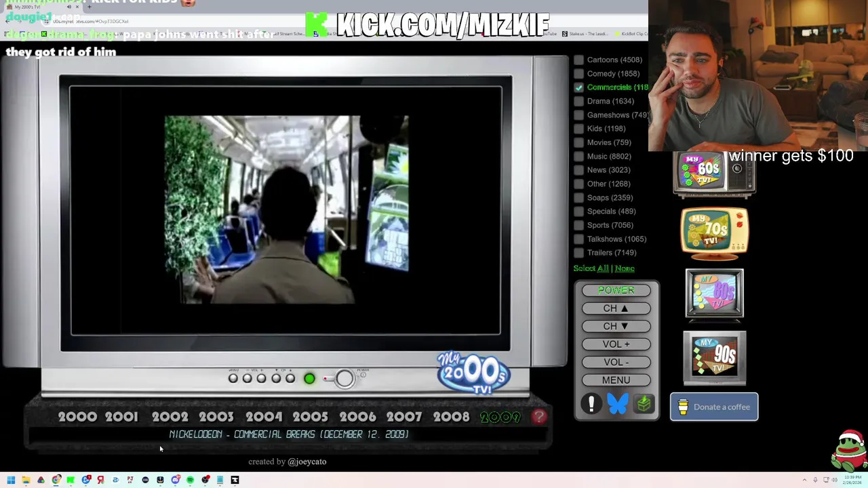Select the highlighted year 2009 tab
The image size is (868, 488).
click(500, 418)
